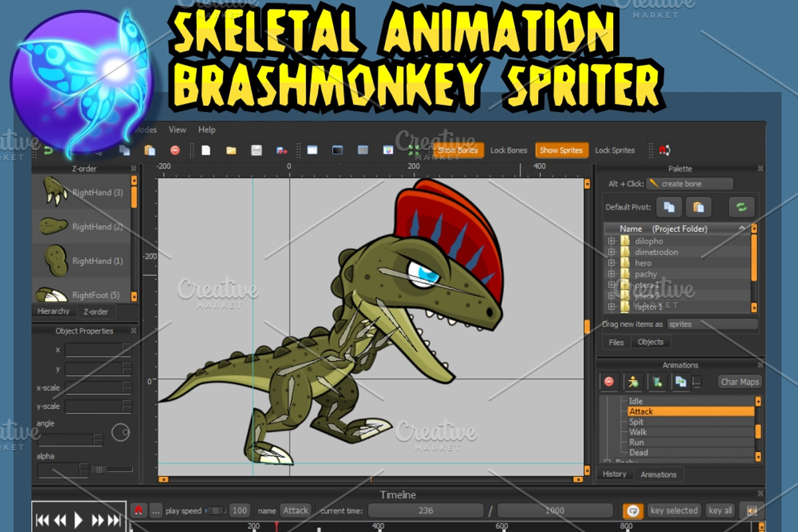Select the RightHand (3) item in Z-order
798x532 pixels.
81,193
